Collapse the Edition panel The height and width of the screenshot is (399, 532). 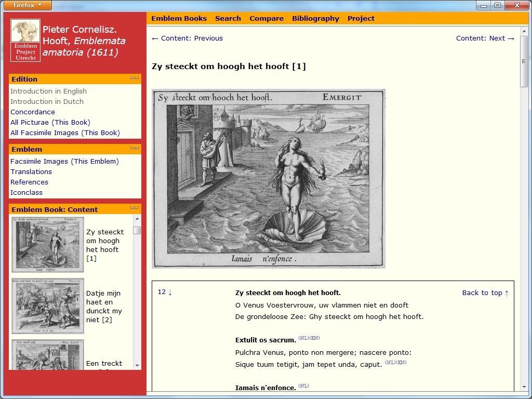pyautogui.click(x=135, y=78)
